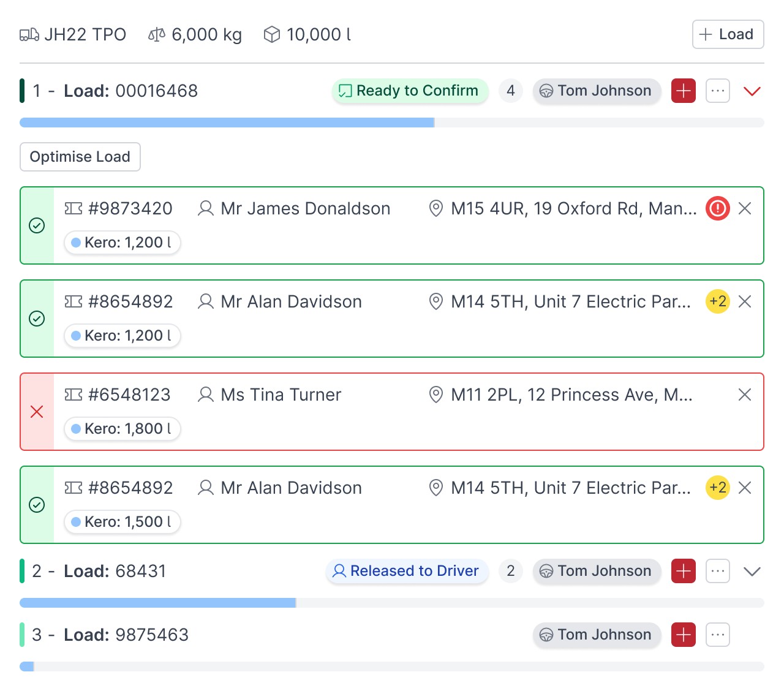Open driver Tom Johnson on load 9875463
The width and height of the screenshot is (784, 691).
(597, 635)
